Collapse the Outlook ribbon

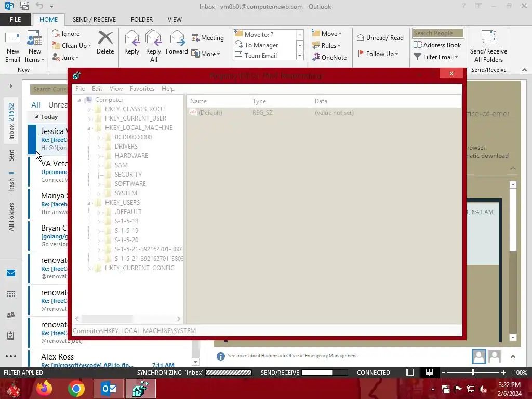click(x=525, y=70)
